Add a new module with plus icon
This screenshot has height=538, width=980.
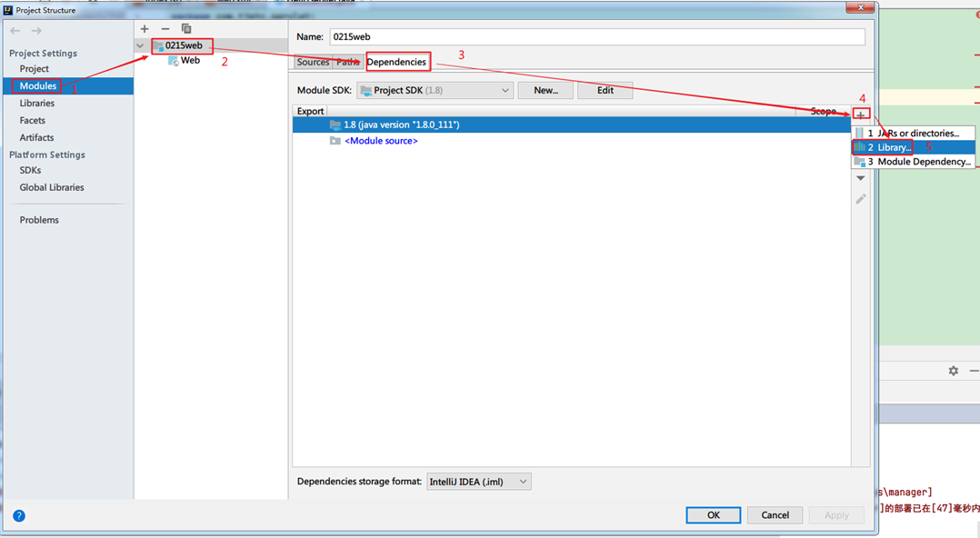pyautogui.click(x=145, y=29)
